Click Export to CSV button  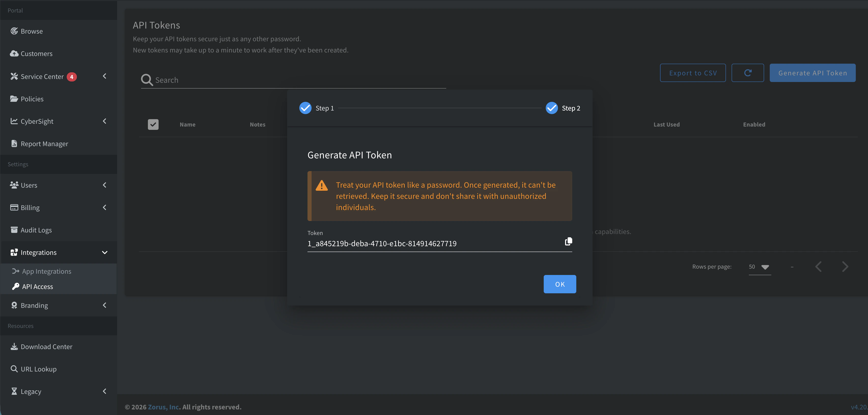[x=692, y=73]
